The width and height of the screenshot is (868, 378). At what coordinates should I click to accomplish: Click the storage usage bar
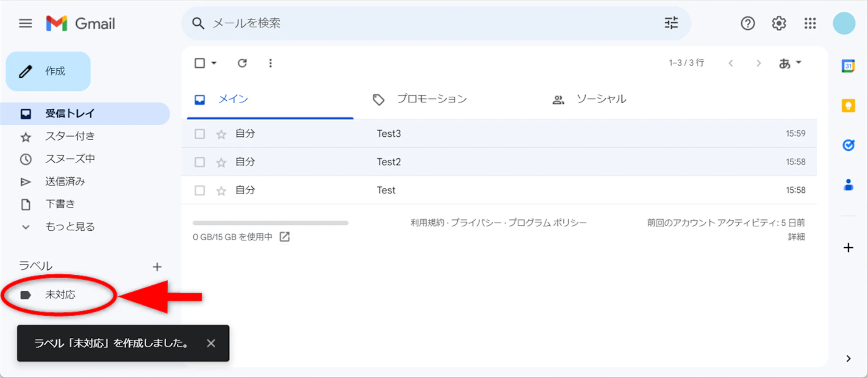[x=270, y=223]
